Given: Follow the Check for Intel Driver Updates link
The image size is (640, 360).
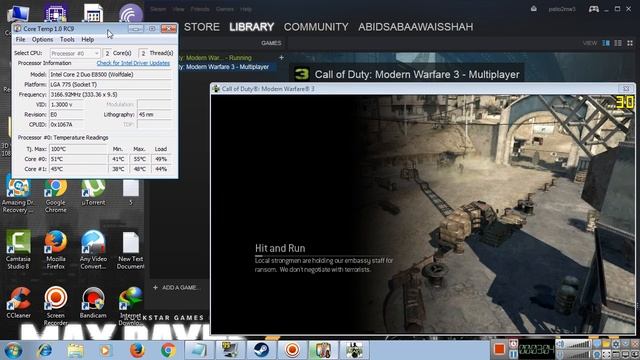Looking at the screenshot, I should [133, 63].
